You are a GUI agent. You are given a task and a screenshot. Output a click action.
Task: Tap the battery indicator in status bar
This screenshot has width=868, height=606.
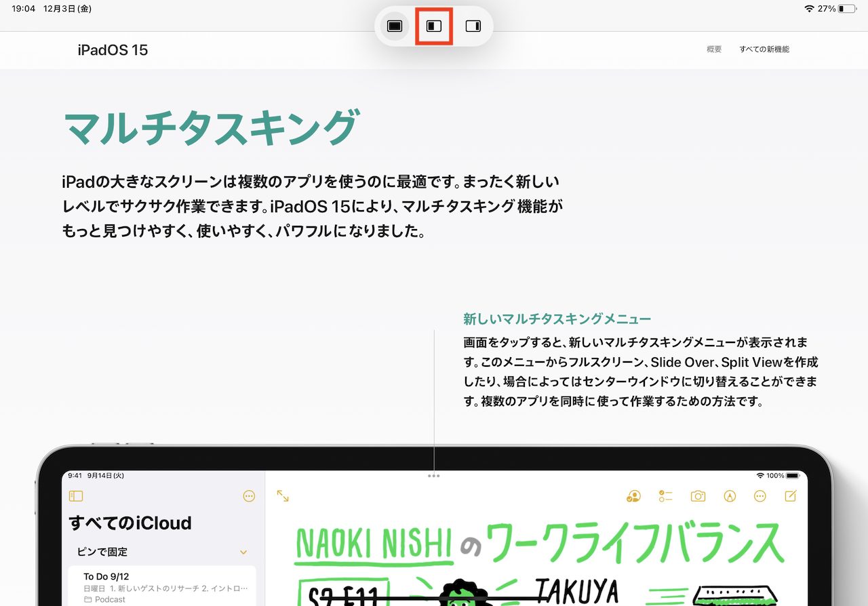point(847,9)
